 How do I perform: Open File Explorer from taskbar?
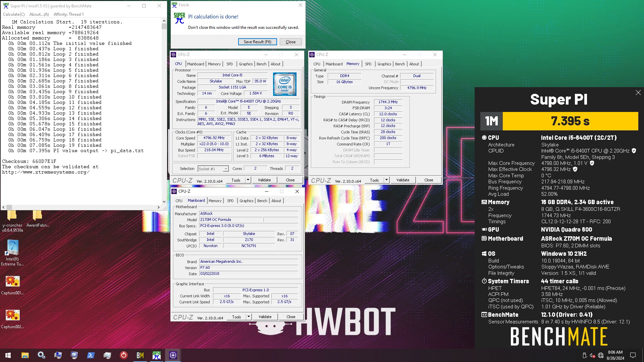tap(25, 355)
